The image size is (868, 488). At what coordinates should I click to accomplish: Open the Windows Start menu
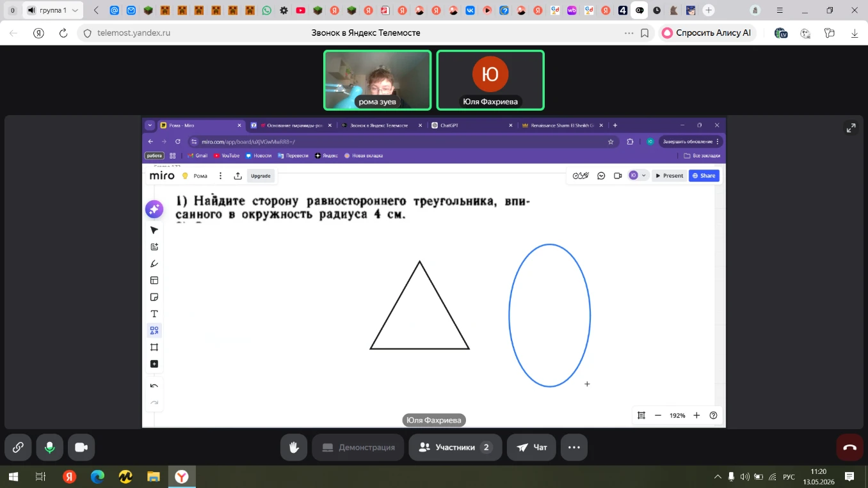[13, 476]
